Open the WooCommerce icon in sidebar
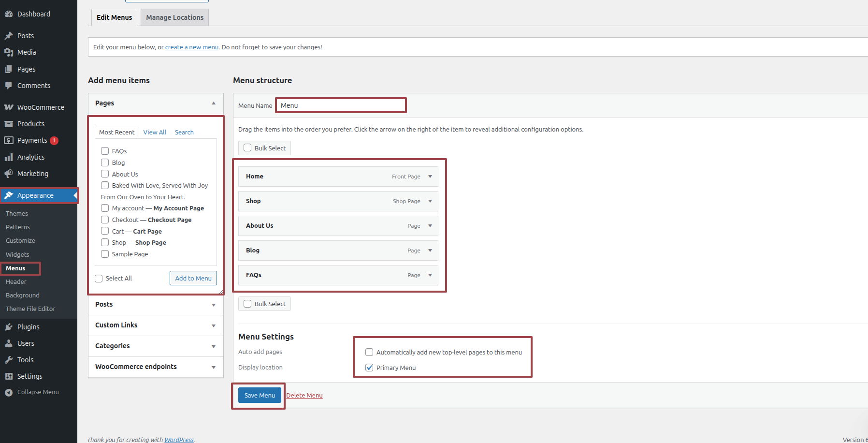 coord(9,107)
